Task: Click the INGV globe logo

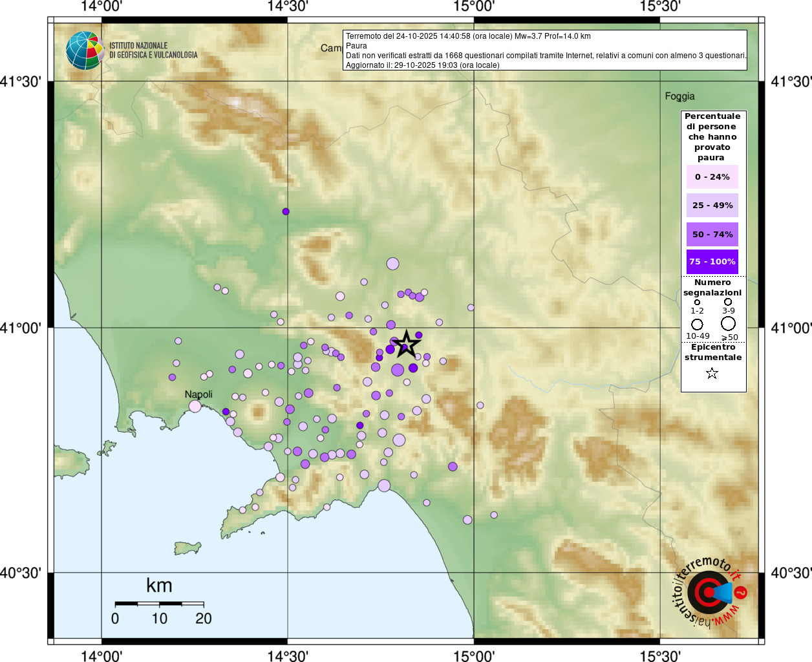Action: (85, 50)
